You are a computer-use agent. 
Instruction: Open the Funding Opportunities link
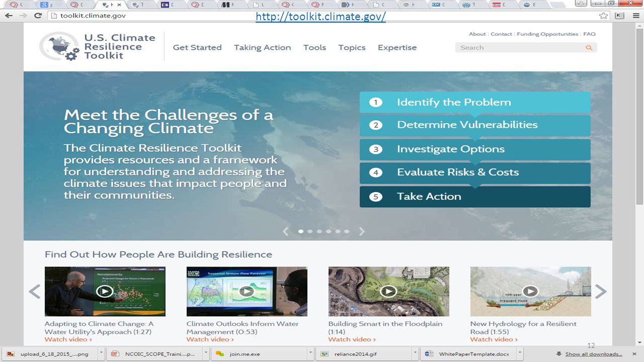[x=547, y=34]
